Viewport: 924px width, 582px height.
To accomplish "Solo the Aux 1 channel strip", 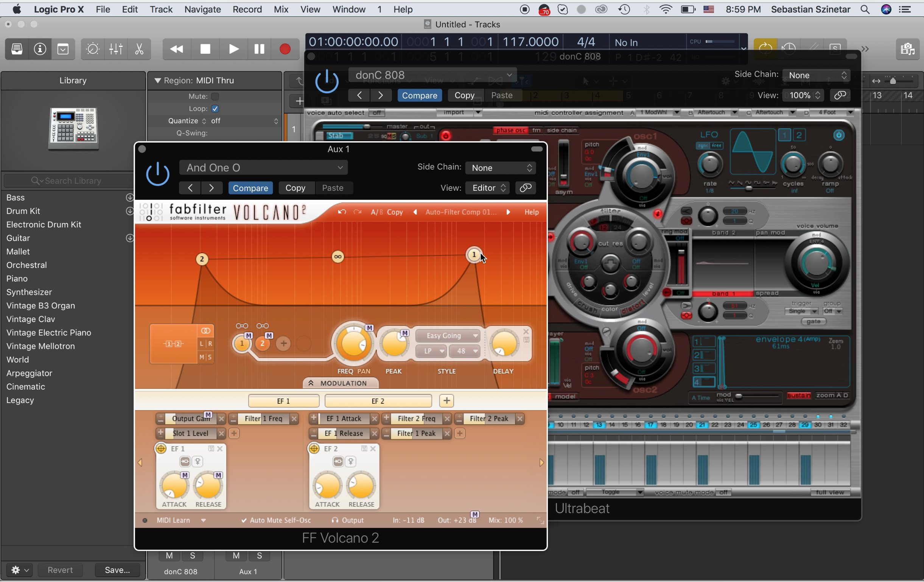I will [x=260, y=556].
